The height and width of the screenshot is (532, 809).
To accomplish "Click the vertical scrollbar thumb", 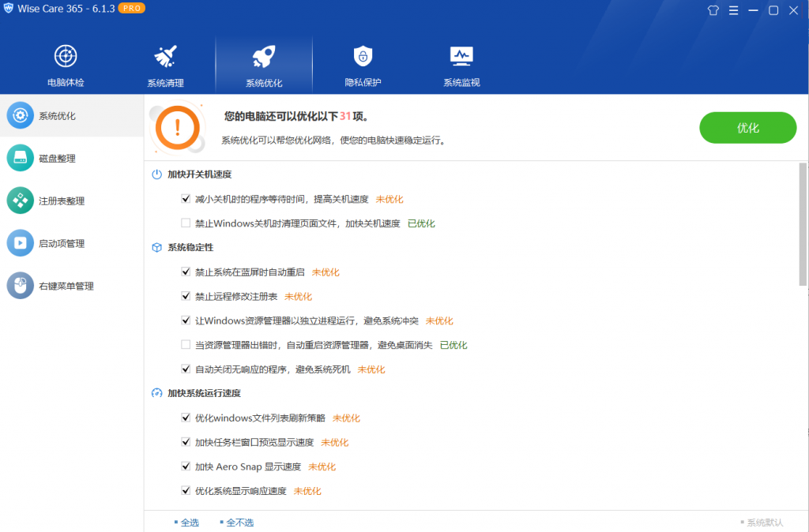I will pyautogui.click(x=803, y=224).
